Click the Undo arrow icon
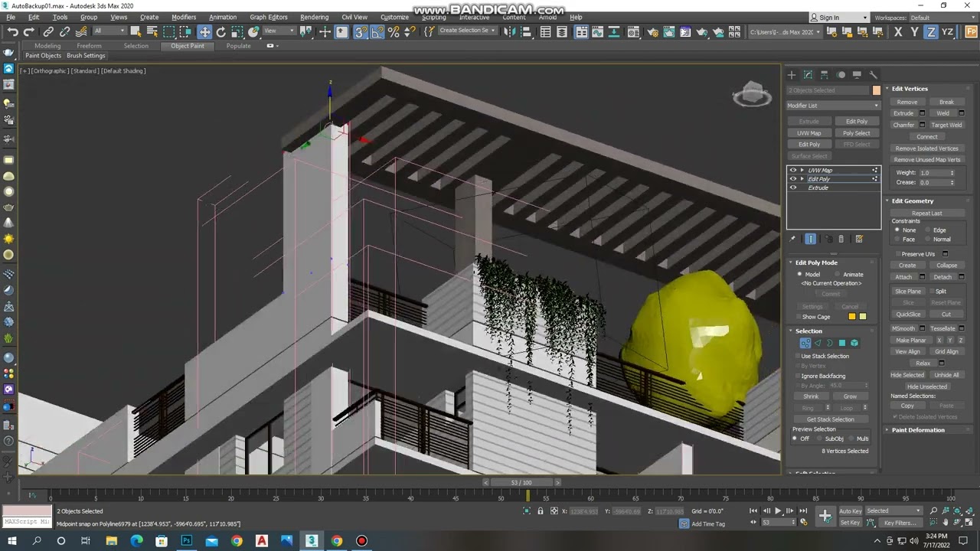Image resolution: width=980 pixels, height=551 pixels. coord(13,31)
